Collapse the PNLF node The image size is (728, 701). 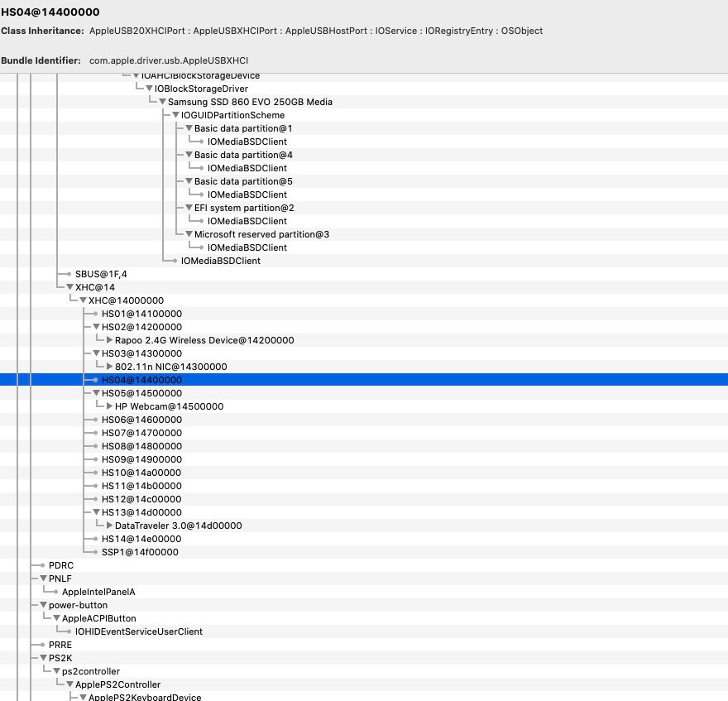43,579
